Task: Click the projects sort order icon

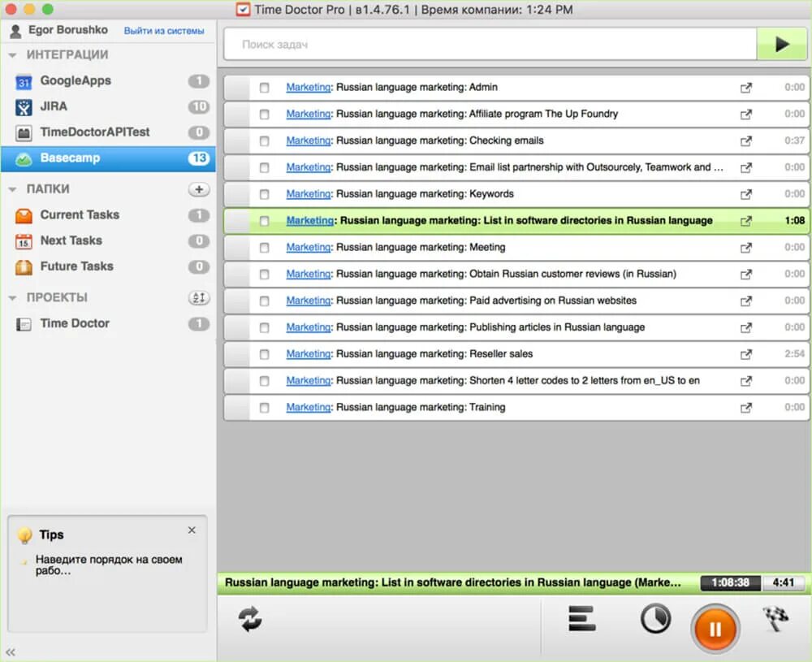Action: tap(199, 298)
